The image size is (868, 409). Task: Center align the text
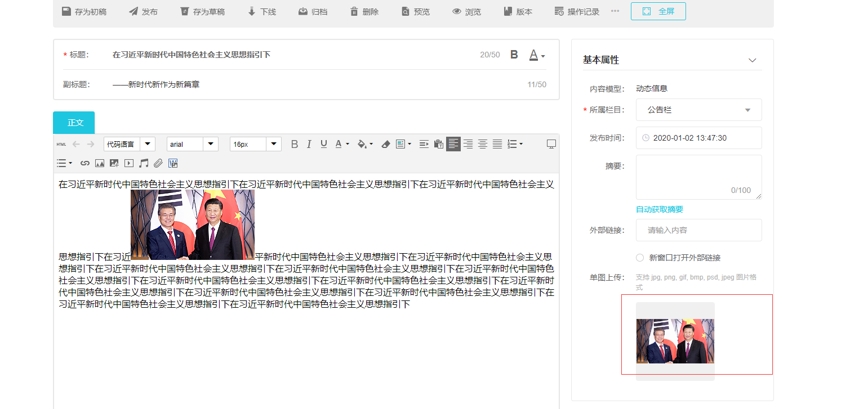click(483, 145)
